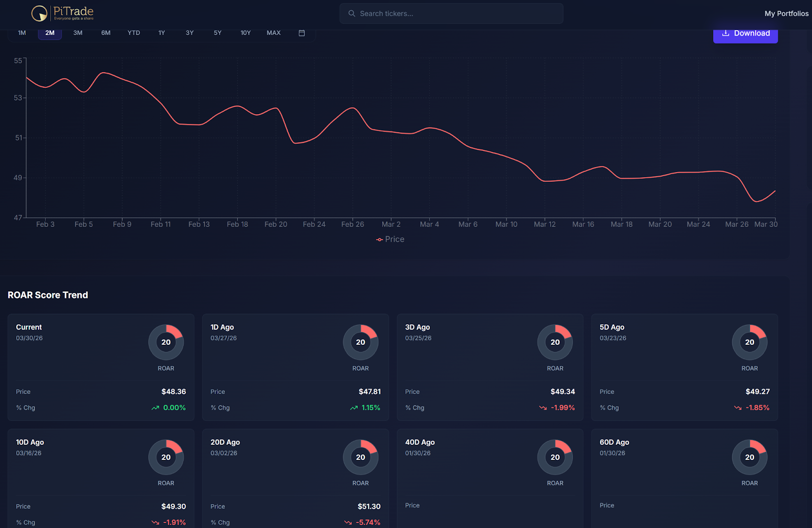Select the 5Y time range

pos(217,33)
